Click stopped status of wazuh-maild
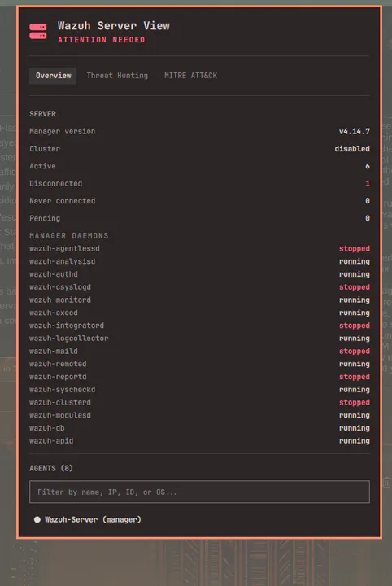392x586 pixels. click(x=355, y=351)
